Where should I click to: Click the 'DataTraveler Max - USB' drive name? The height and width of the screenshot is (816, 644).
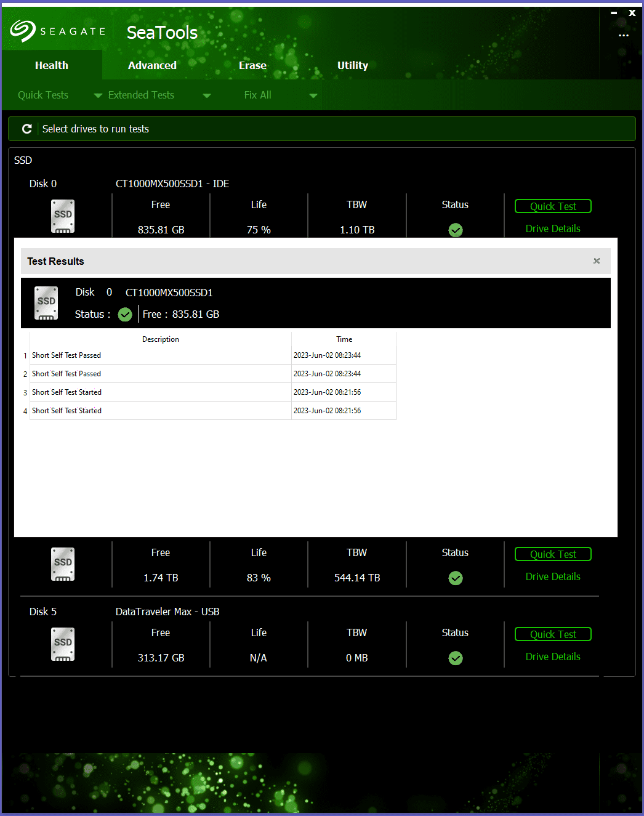pyautogui.click(x=167, y=612)
